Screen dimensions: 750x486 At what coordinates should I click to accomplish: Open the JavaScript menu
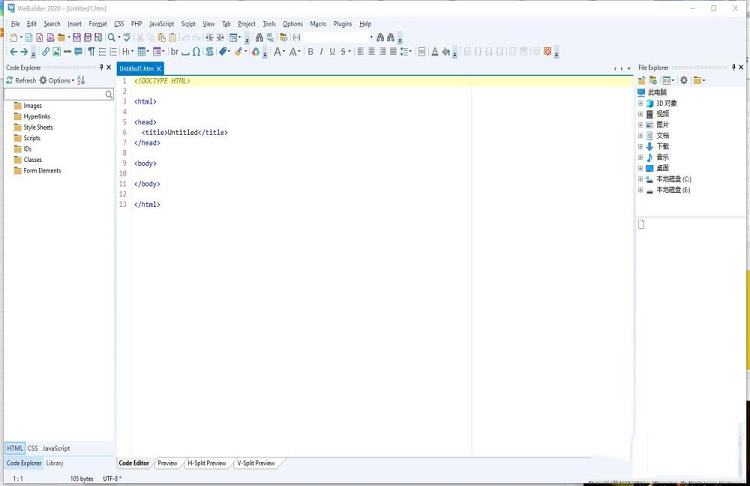pos(162,23)
